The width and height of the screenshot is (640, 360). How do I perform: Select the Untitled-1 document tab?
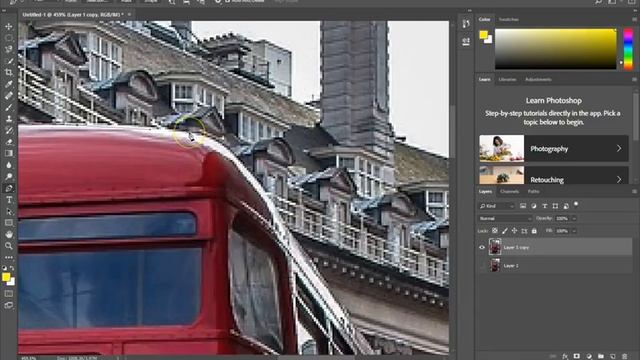pyautogui.click(x=73, y=15)
